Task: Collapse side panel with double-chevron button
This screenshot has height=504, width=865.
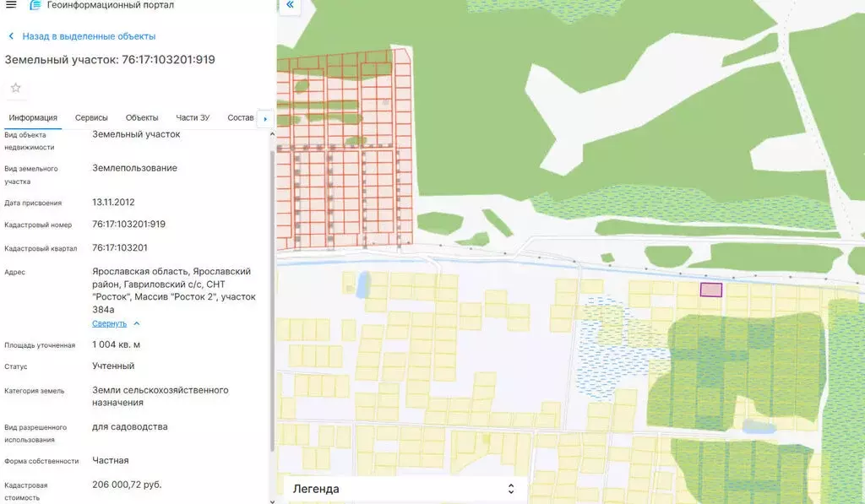Action: pyautogui.click(x=290, y=5)
